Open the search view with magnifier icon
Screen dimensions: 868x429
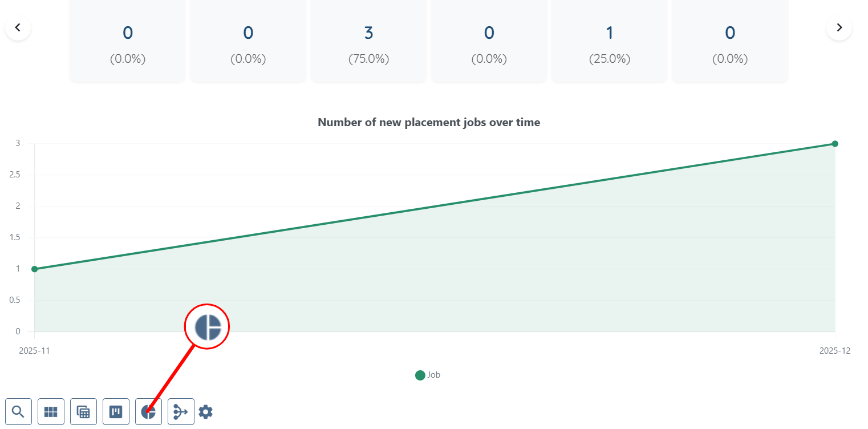[18, 411]
